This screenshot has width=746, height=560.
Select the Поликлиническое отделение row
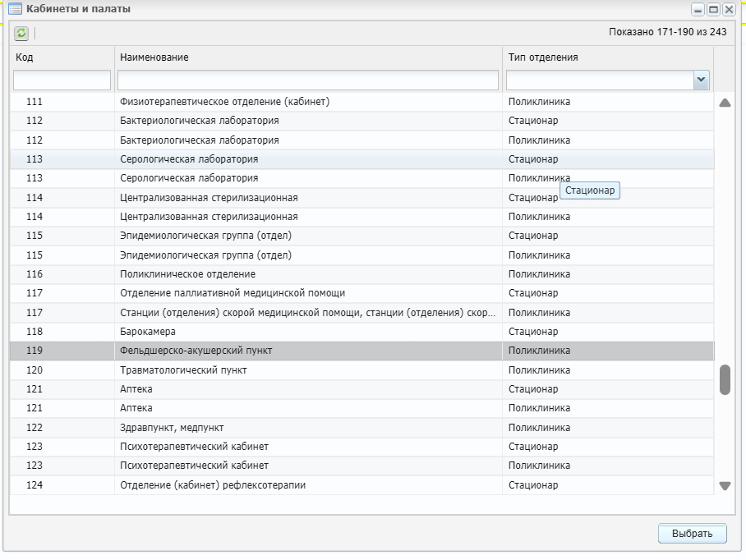click(x=362, y=273)
